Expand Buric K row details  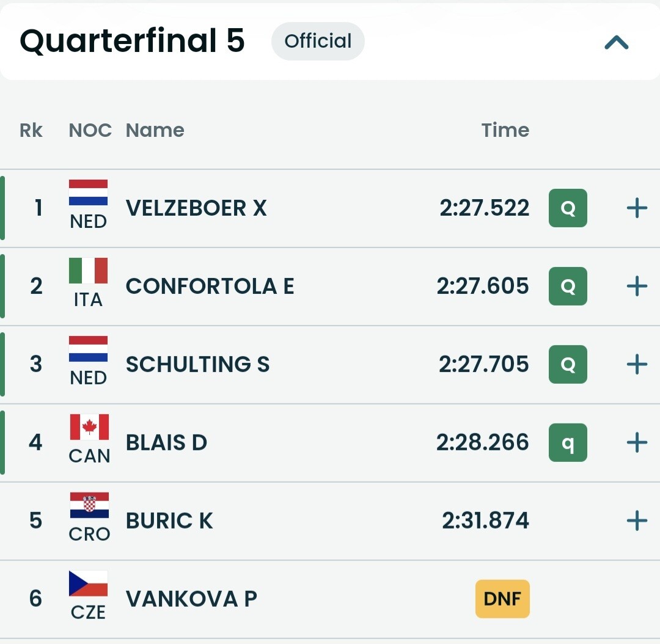[x=637, y=521]
